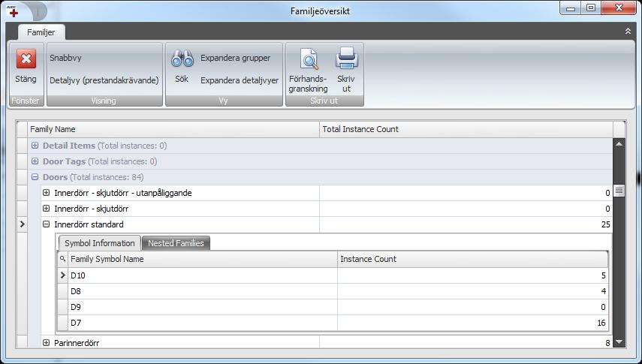Click instance count 16 for D7
Viewport: 642px width, 364px height.
coord(601,323)
